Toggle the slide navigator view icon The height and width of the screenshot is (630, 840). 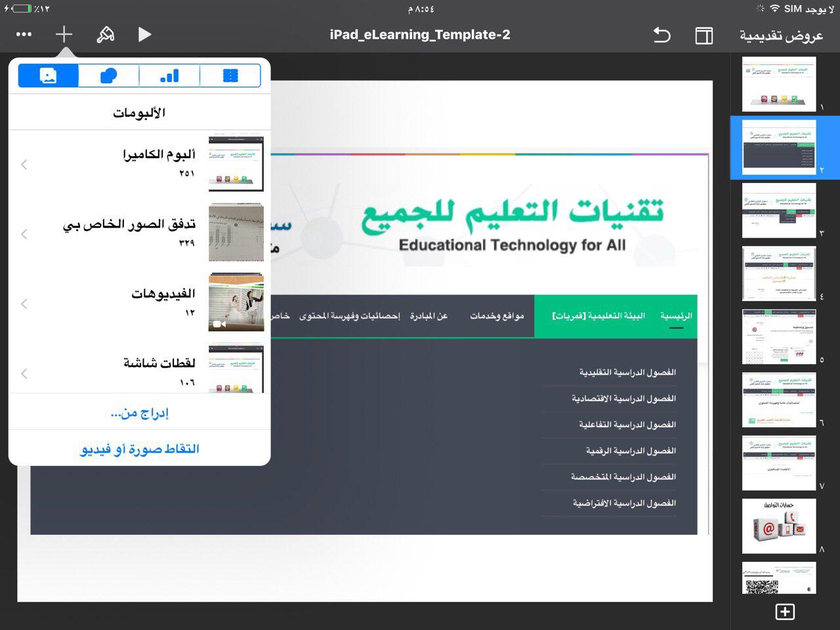[703, 35]
